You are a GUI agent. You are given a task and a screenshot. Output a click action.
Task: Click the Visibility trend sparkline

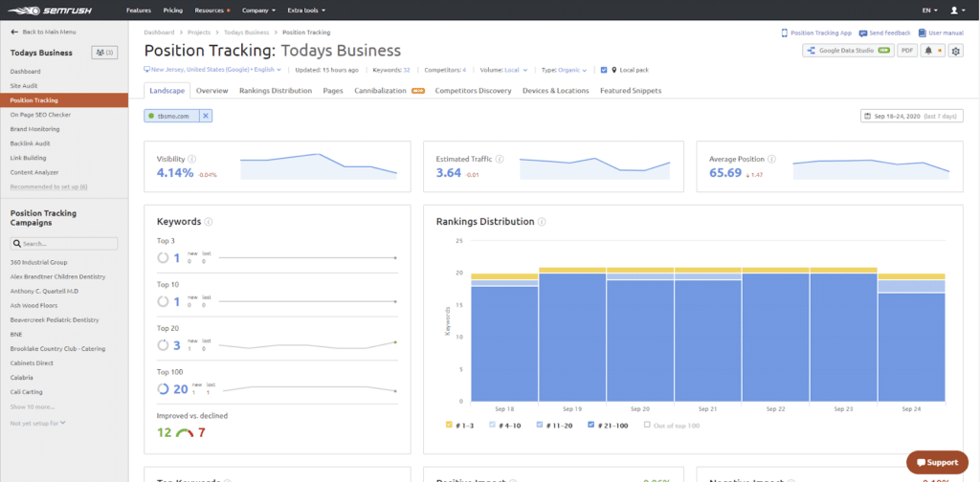pos(318,166)
